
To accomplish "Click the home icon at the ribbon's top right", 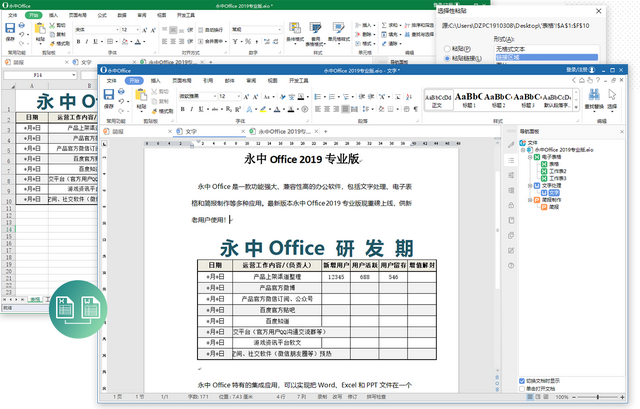I will (582, 80).
